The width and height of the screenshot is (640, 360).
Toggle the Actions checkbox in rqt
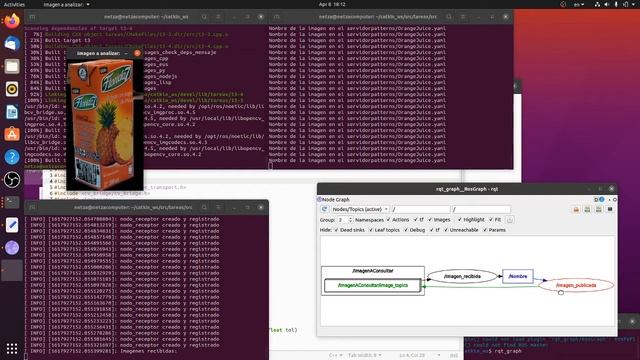[x=398, y=220]
